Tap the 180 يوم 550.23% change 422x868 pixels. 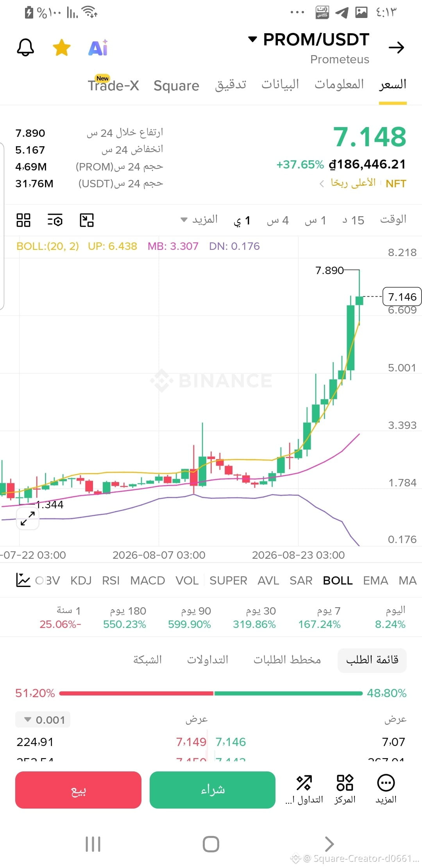125,617
